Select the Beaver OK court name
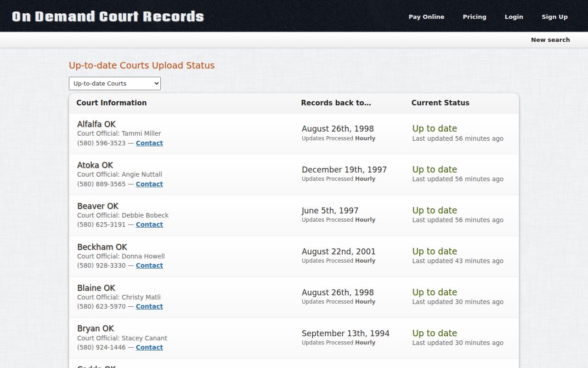The image size is (588, 368). (98, 206)
